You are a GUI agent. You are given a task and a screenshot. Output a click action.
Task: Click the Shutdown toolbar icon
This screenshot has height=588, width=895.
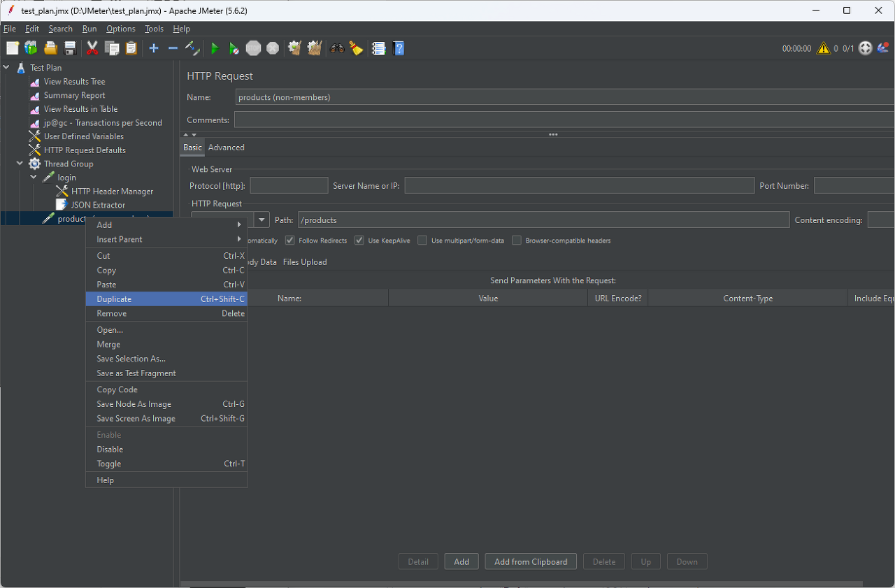pos(273,48)
